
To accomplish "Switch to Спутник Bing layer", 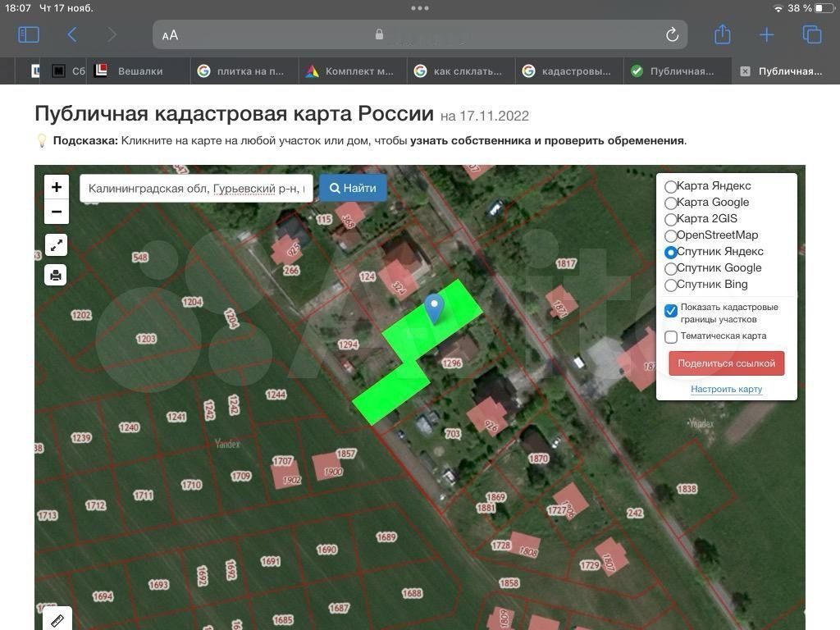I will 670,285.
